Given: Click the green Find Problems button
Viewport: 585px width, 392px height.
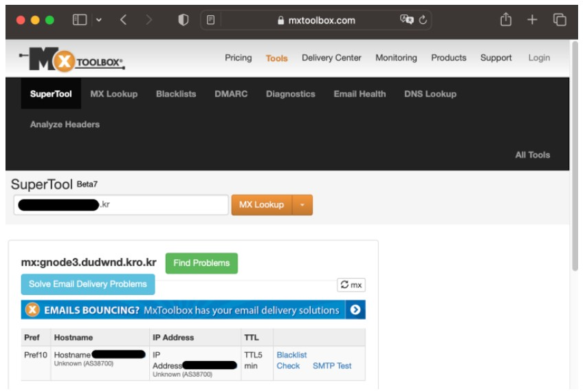Looking at the screenshot, I should pyautogui.click(x=201, y=263).
